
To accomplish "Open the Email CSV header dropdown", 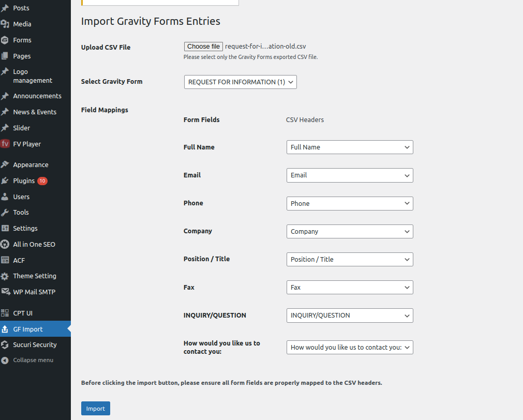I will point(350,175).
